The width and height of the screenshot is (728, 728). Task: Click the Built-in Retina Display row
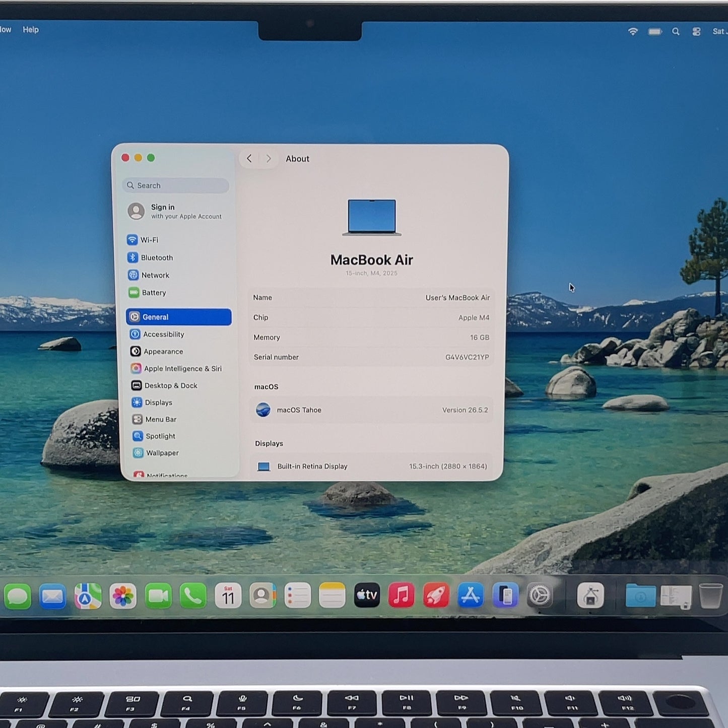click(x=372, y=467)
